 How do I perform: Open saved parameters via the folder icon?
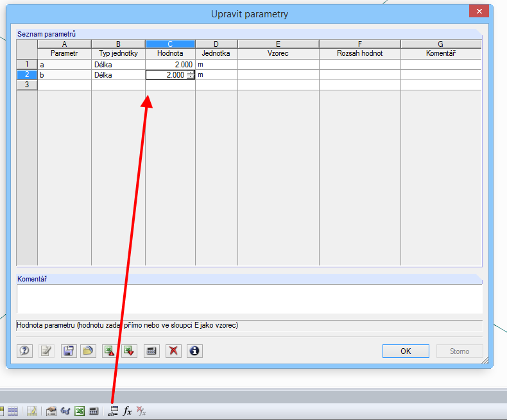point(88,351)
